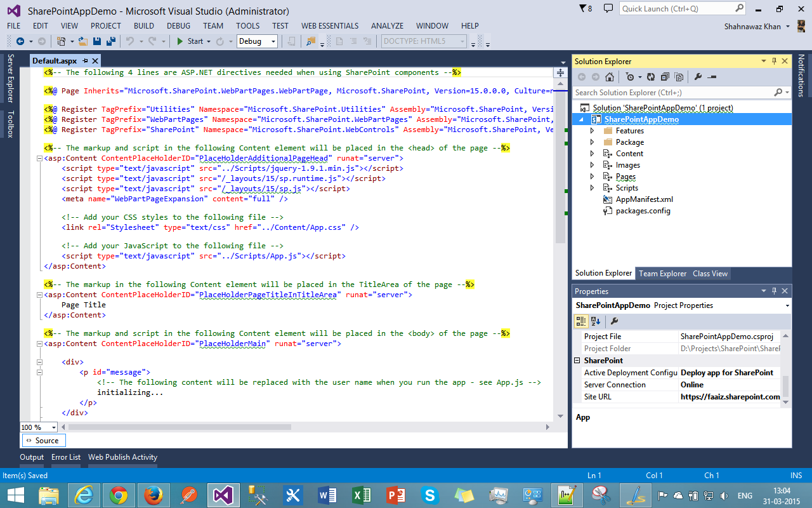The width and height of the screenshot is (812, 508).
Task: Click the Collapse All icon in Solution Explorer
Action: click(664, 77)
